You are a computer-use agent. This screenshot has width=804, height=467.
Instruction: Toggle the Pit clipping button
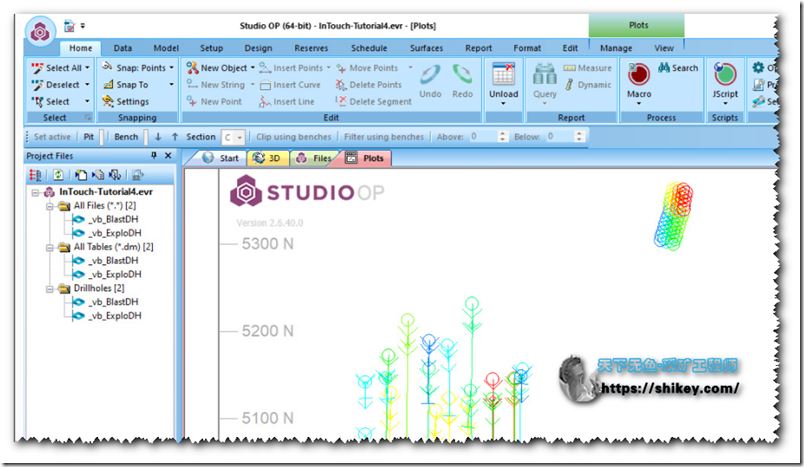coord(89,136)
